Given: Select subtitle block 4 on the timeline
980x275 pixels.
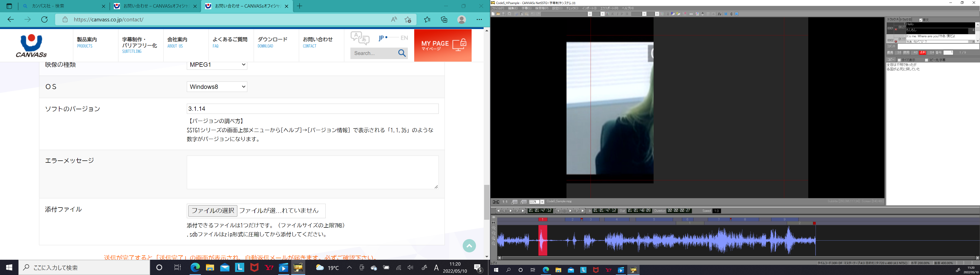Looking at the screenshot, I should pos(617,219).
